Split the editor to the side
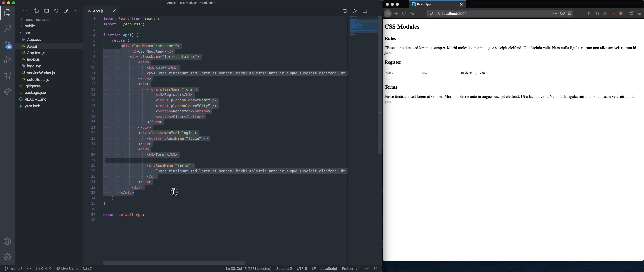Screen dimensions: 644x272 pos(365,11)
